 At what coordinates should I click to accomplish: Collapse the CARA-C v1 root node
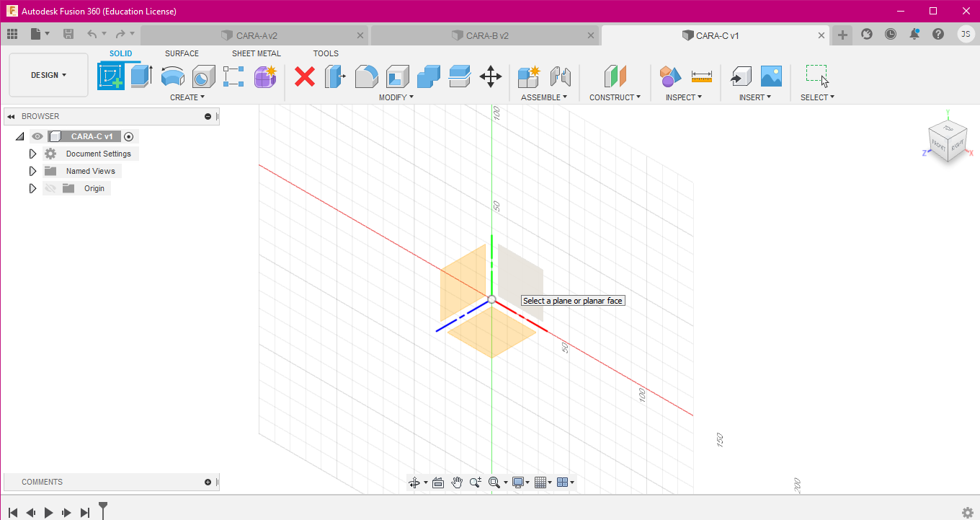tap(19, 136)
